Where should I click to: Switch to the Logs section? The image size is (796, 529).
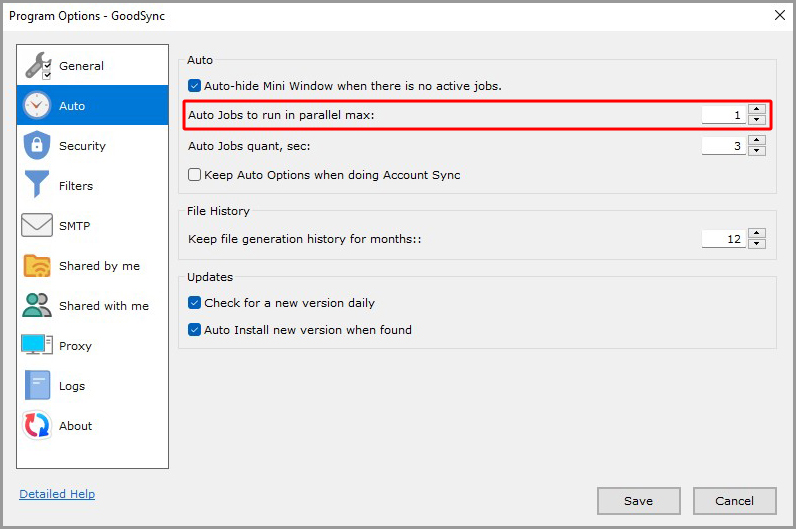pyautogui.click(x=72, y=386)
